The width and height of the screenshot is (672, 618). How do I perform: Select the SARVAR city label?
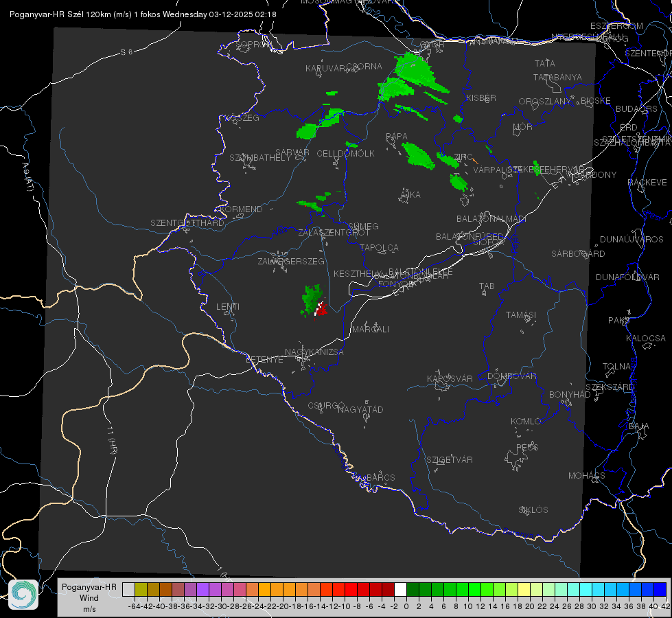point(292,152)
